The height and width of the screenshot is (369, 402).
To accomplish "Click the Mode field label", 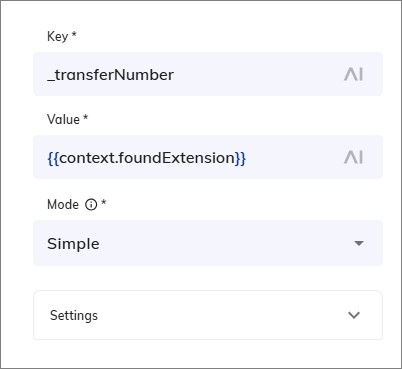I will pos(63,204).
